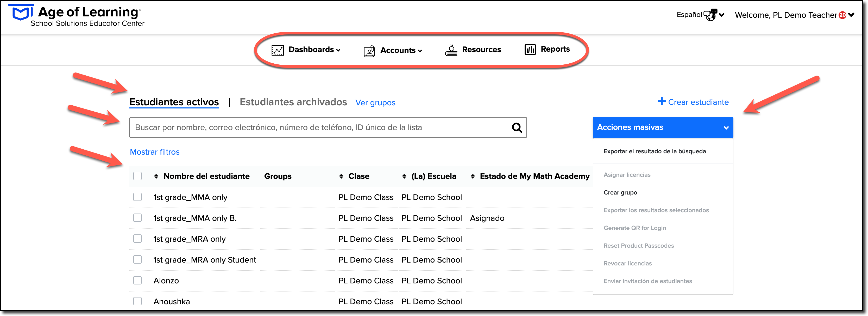Click student name 1st grade_MMA only
The image size is (868, 316).
click(x=190, y=197)
